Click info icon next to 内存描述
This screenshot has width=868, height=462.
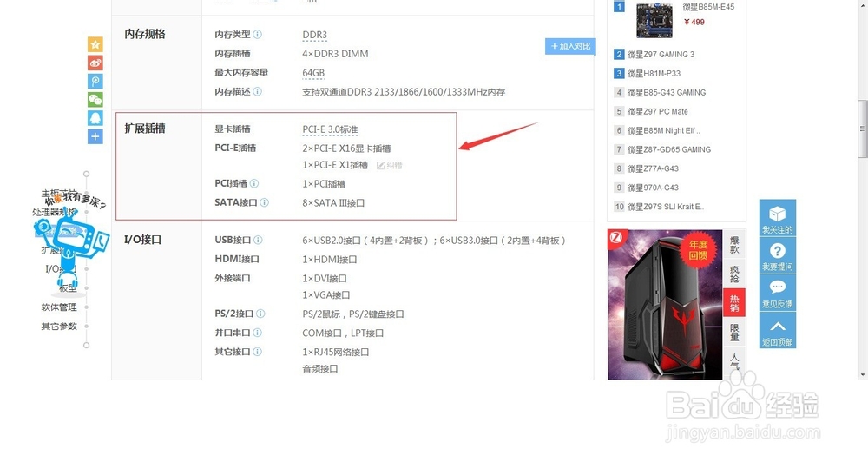point(258,91)
